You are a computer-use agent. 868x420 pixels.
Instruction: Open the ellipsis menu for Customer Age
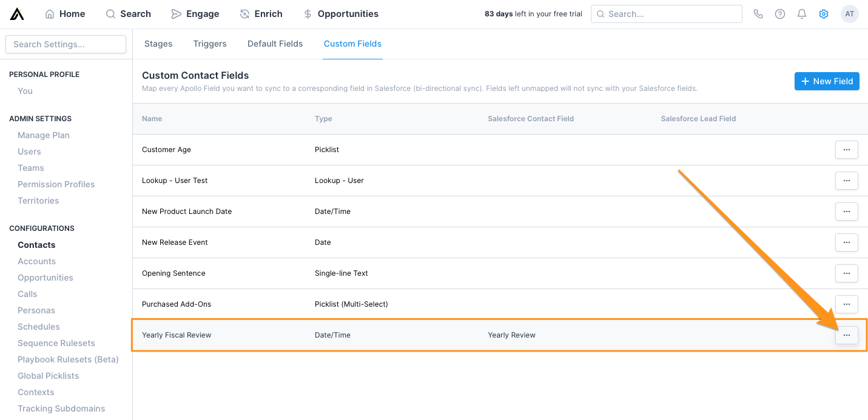pyautogui.click(x=846, y=150)
